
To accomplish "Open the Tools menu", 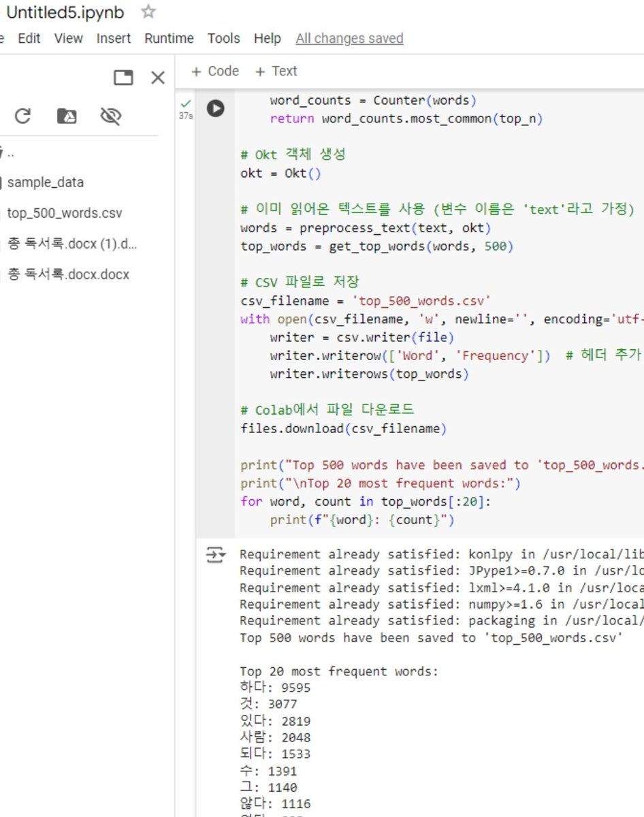I will tap(223, 39).
